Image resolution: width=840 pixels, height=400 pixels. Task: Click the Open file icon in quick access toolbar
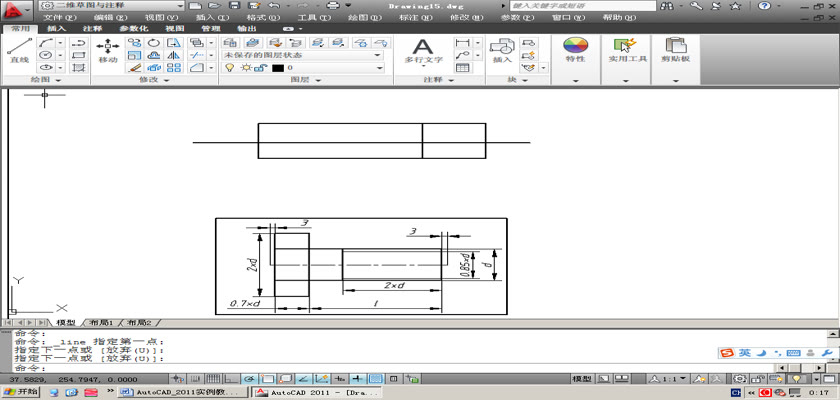214,5
